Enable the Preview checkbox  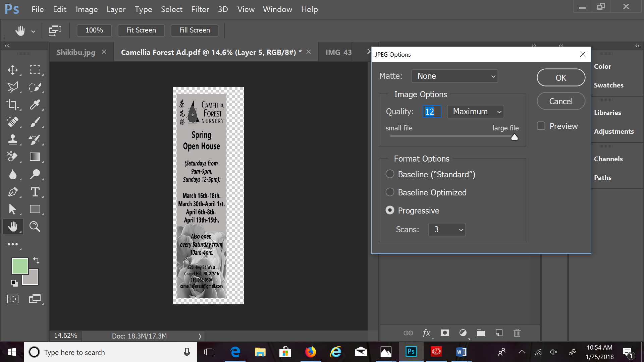coord(541,126)
